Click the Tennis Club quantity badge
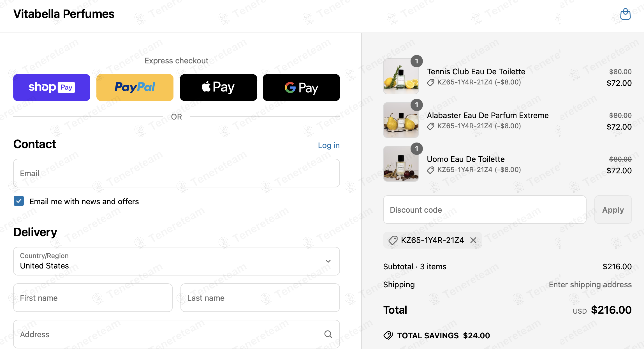 [x=417, y=61]
